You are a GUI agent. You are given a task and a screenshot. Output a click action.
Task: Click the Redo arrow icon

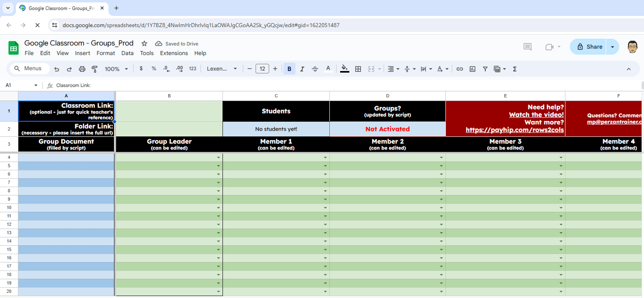(69, 69)
